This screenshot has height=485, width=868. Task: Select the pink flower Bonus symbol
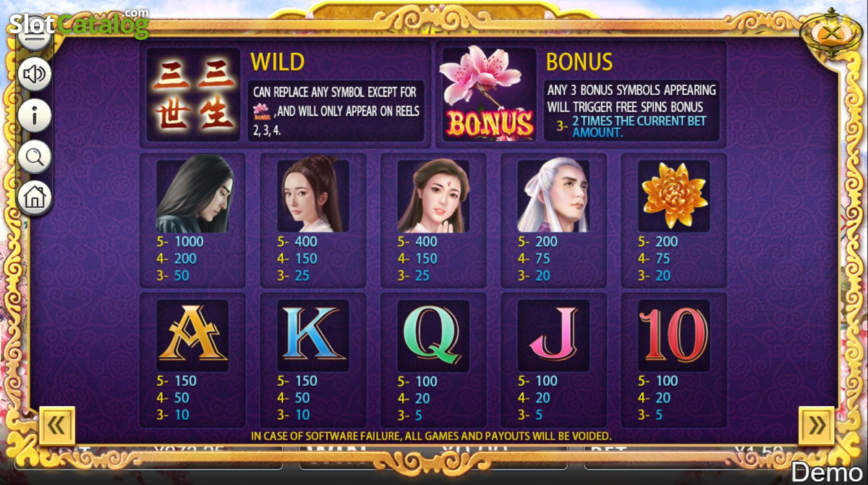tap(489, 94)
